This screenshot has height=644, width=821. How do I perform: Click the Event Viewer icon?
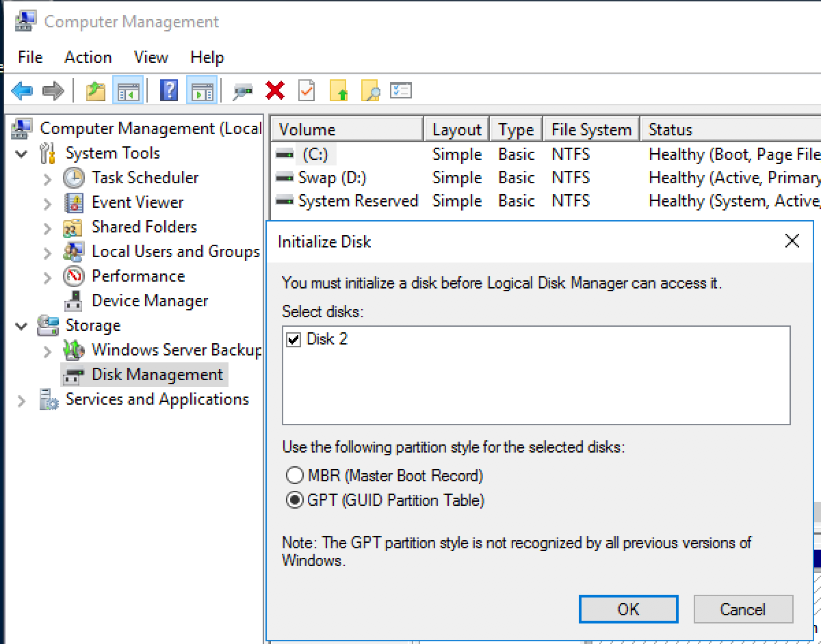(x=74, y=202)
